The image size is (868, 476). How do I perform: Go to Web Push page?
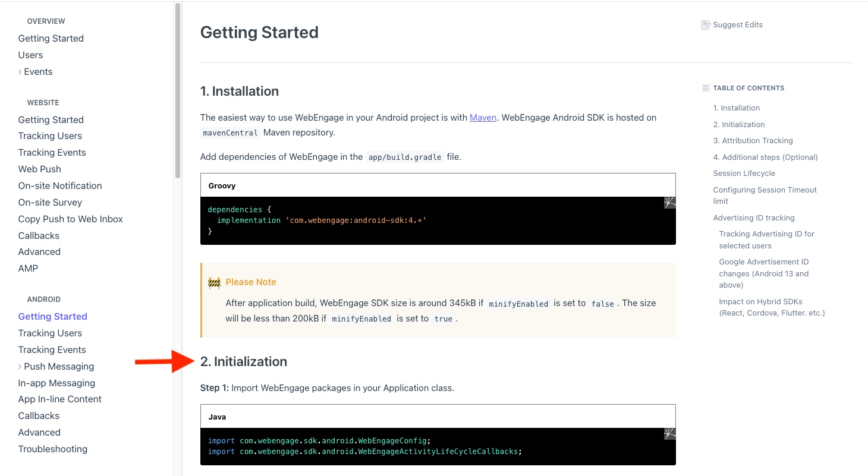pos(40,169)
